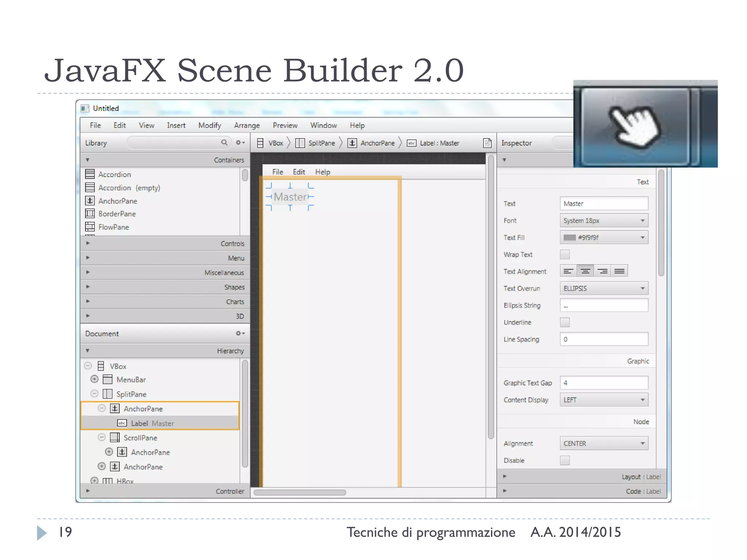This screenshot has height=560, width=747.
Task: Click the Ellipsis String input field
Action: 604,305
